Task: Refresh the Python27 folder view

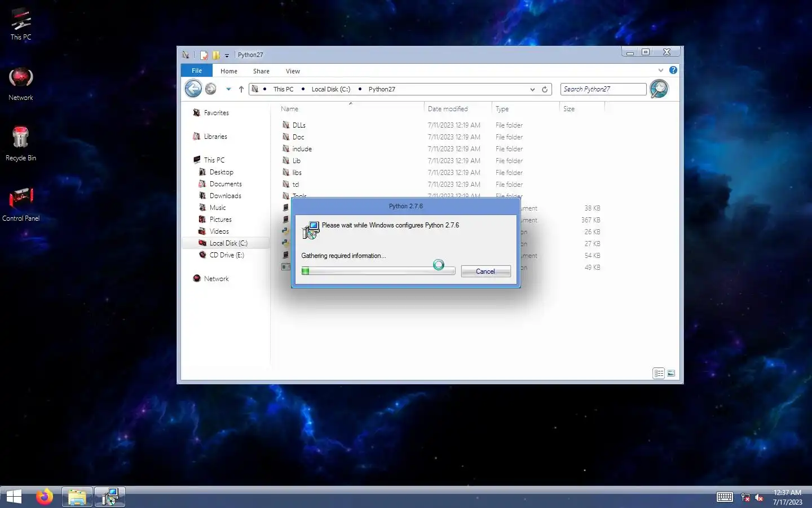Action: coord(545,89)
